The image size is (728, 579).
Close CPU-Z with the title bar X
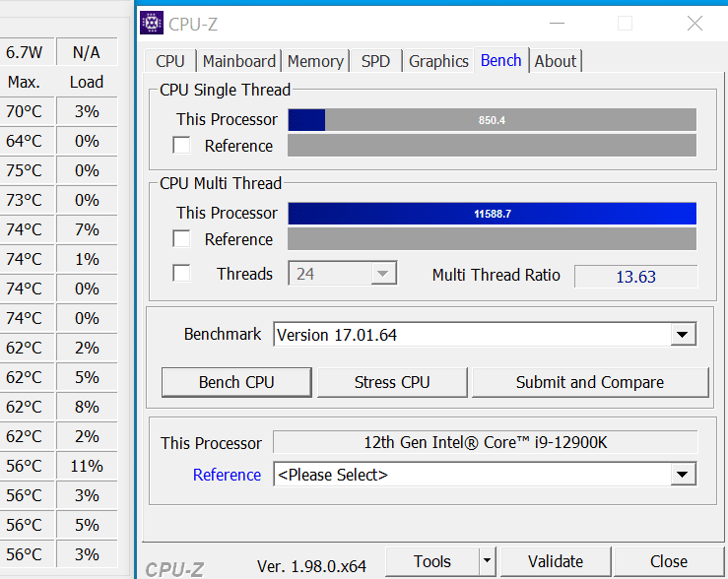tap(695, 23)
